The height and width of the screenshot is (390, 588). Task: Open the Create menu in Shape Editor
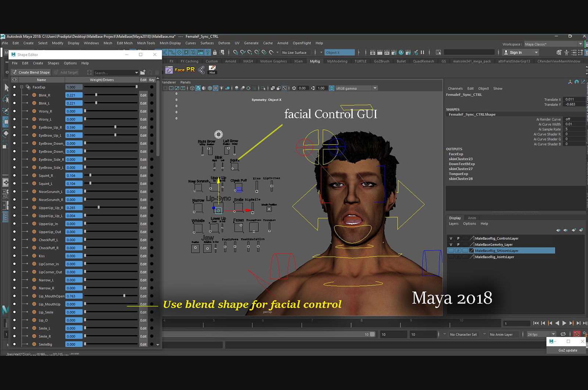38,63
